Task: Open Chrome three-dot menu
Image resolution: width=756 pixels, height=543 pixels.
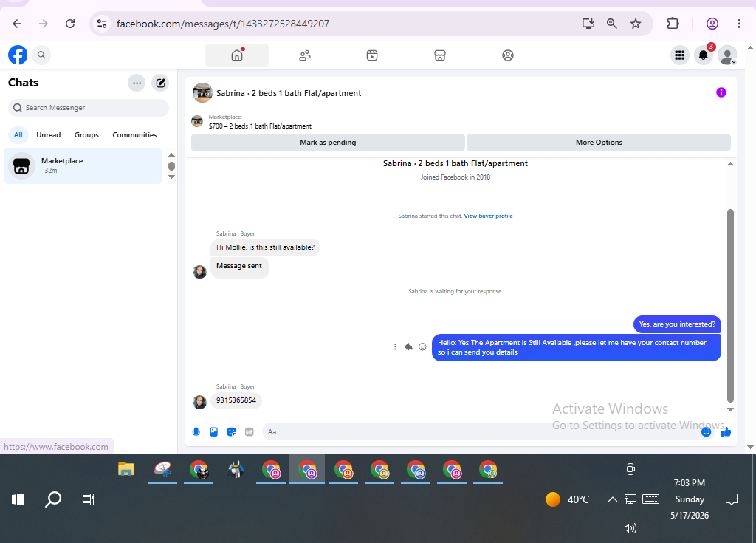Action: [738, 24]
